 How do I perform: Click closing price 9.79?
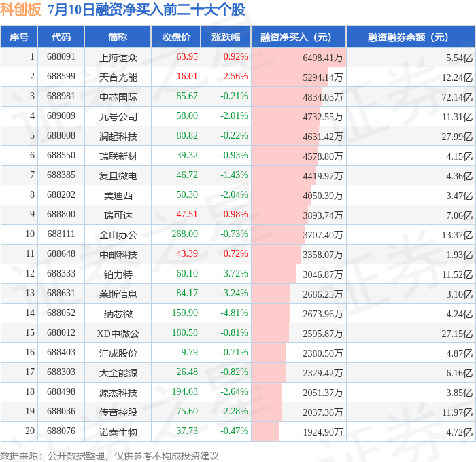[x=190, y=353]
